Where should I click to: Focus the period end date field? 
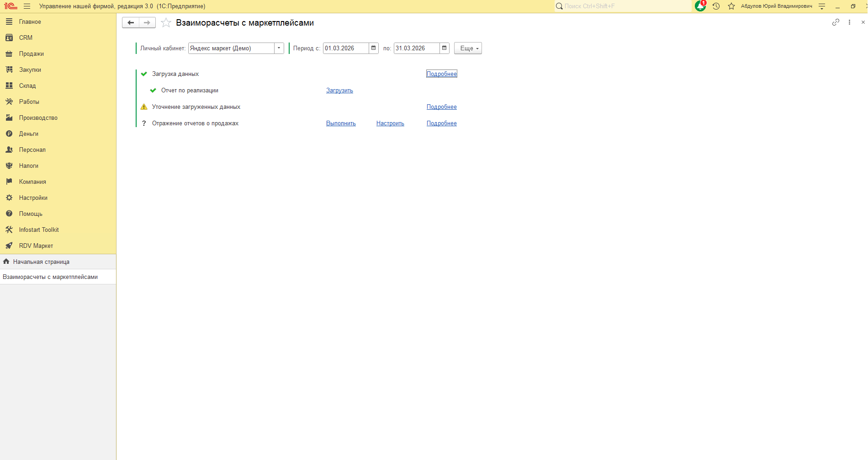click(417, 48)
